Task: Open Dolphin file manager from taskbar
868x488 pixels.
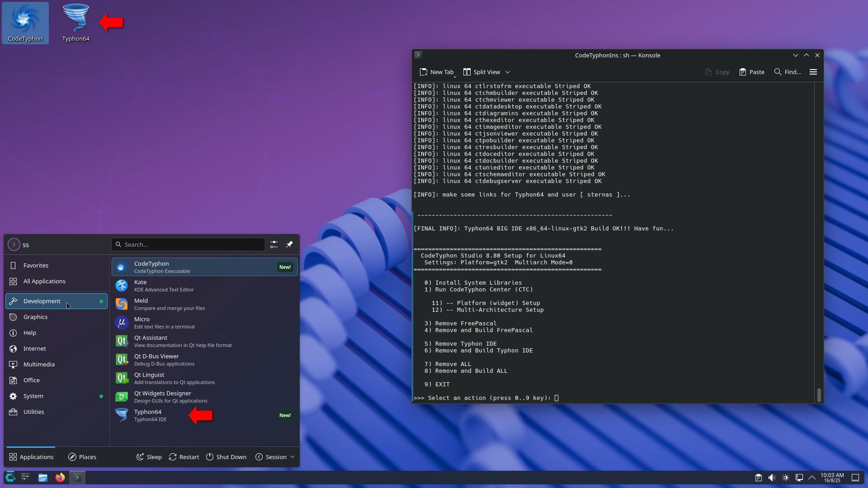Action: pyautogui.click(x=43, y=478)
